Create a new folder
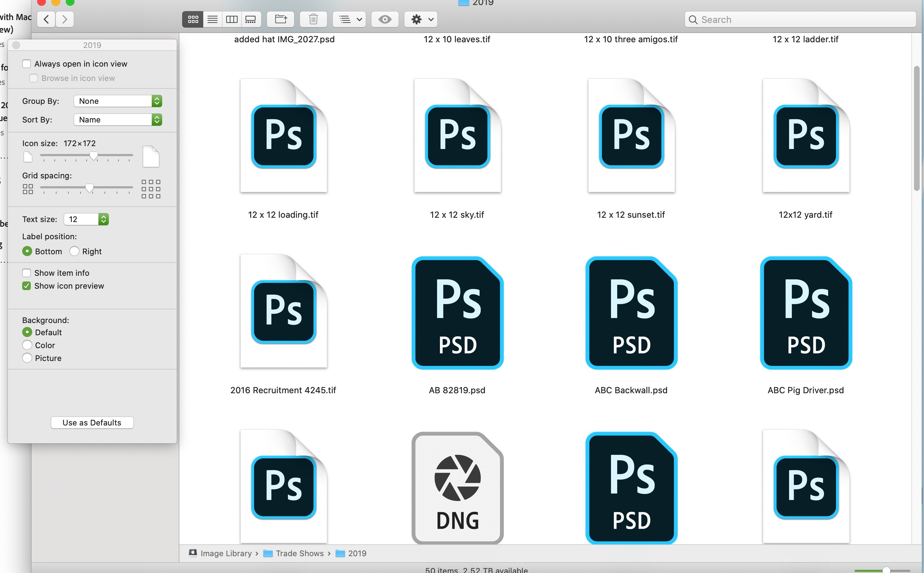 coord(280,19)
